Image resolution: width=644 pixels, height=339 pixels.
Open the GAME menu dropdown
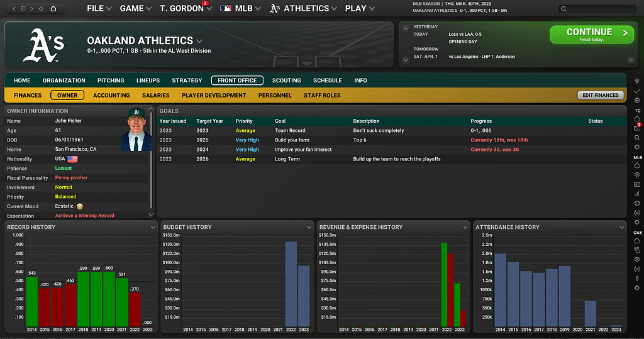click(x=136, y=9)
